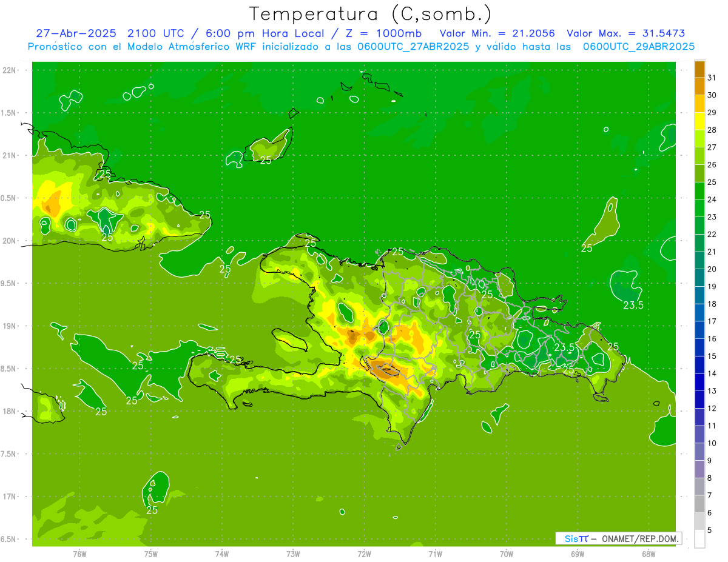Click the teal legend swatch between 19 and 20
Viewport: 728px width, 562px height.
click(699, 278)
